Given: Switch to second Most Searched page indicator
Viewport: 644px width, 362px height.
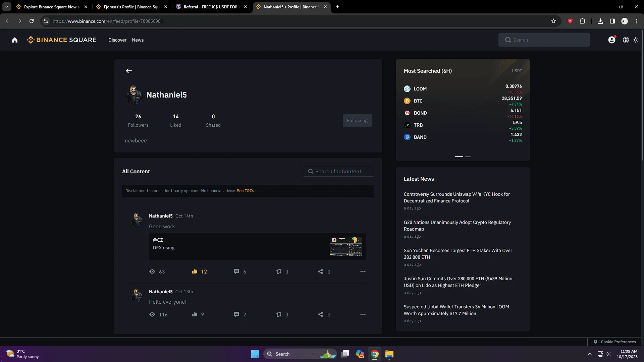Looking at the screenshot, I should (468, 157).
